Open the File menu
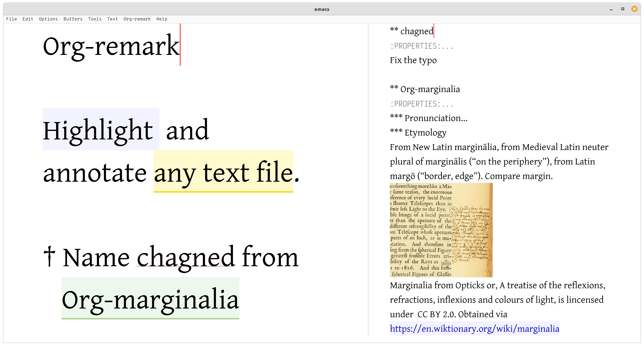Screen dimensions: 644x346 tap(11, 19)
